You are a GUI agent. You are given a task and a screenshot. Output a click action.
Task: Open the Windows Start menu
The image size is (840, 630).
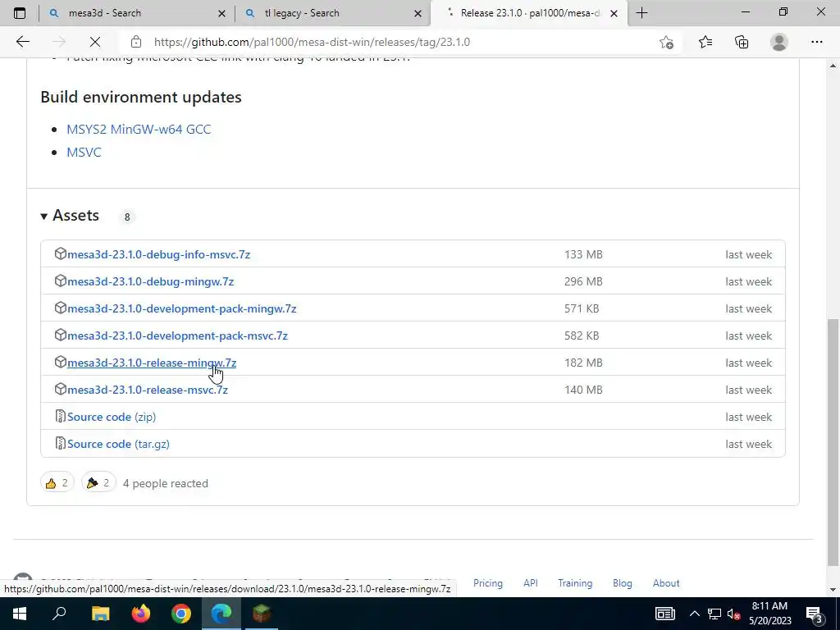pos(20,614)
